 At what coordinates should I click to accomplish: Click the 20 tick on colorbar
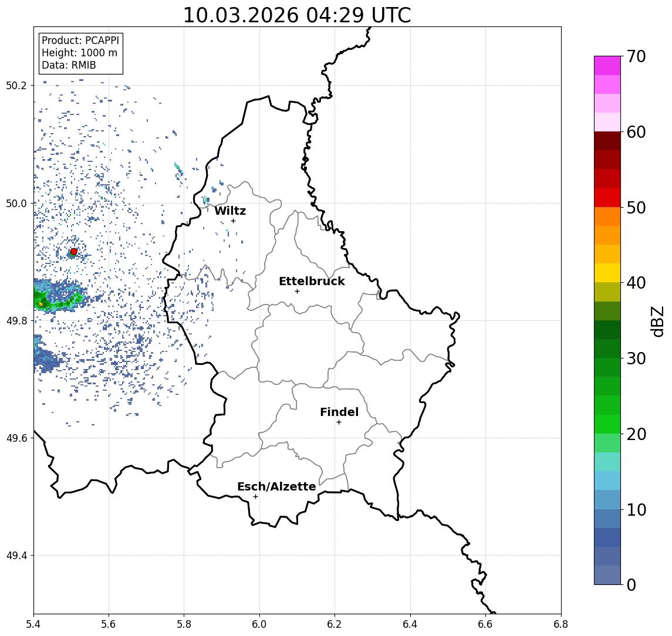tap(636, 434)
